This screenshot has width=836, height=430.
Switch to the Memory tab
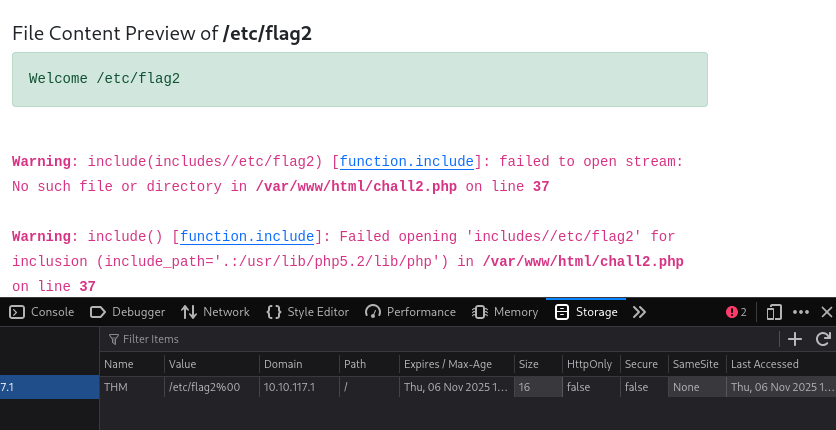(505, 312)
